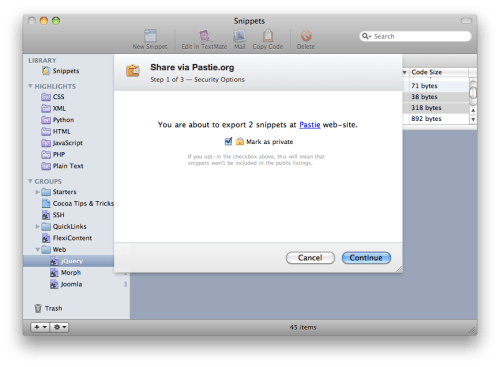Open the Trash icon

click(38, 308)
